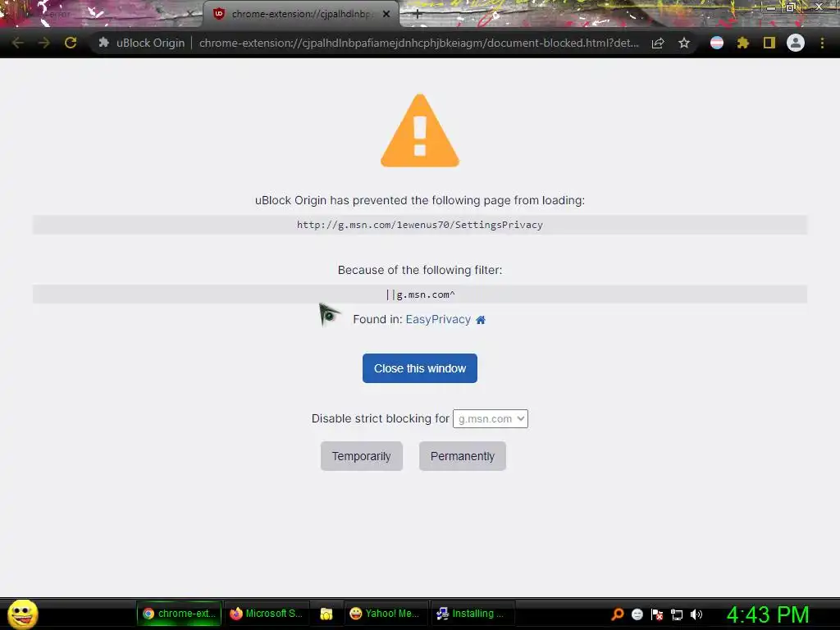Screen dimensions: 840x630
Task: Open Chrome's three-dot menu
Action: click(822, 43)
